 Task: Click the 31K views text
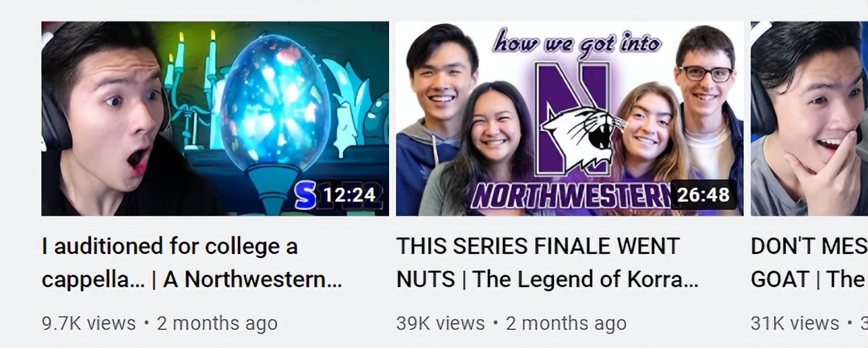tap(794, 323)
